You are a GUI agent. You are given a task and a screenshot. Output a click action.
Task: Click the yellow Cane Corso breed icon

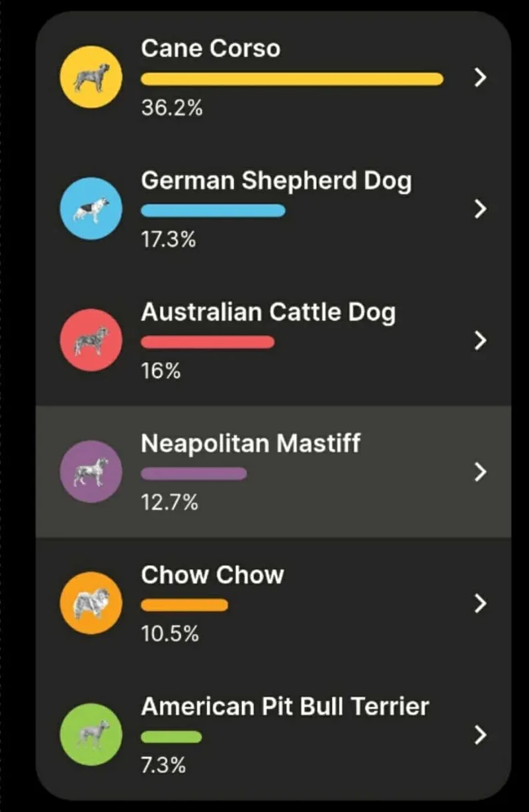click(91, 77)
